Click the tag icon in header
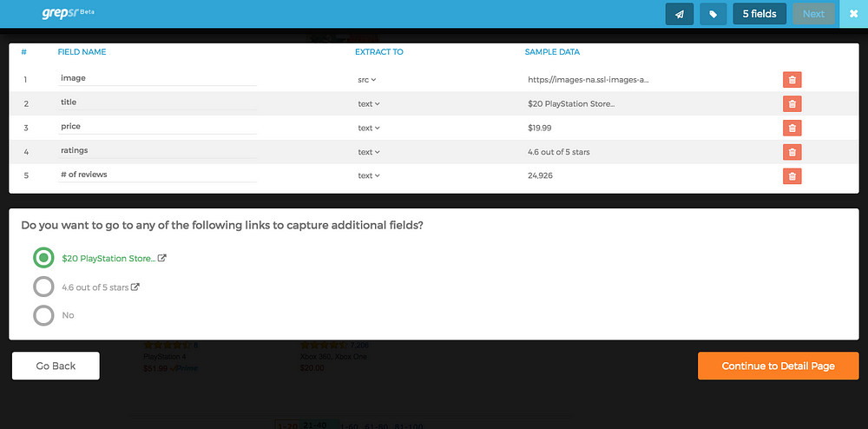868x429 pixels. [x=713, y=14]
